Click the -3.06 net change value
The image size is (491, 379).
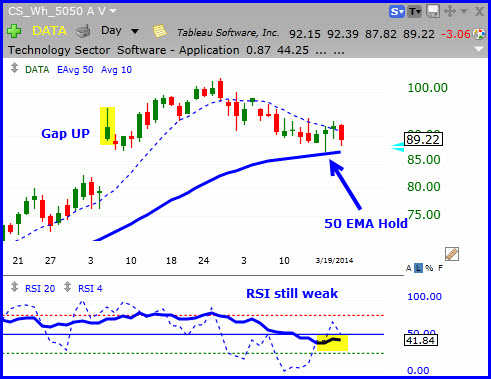click(455, 34)
